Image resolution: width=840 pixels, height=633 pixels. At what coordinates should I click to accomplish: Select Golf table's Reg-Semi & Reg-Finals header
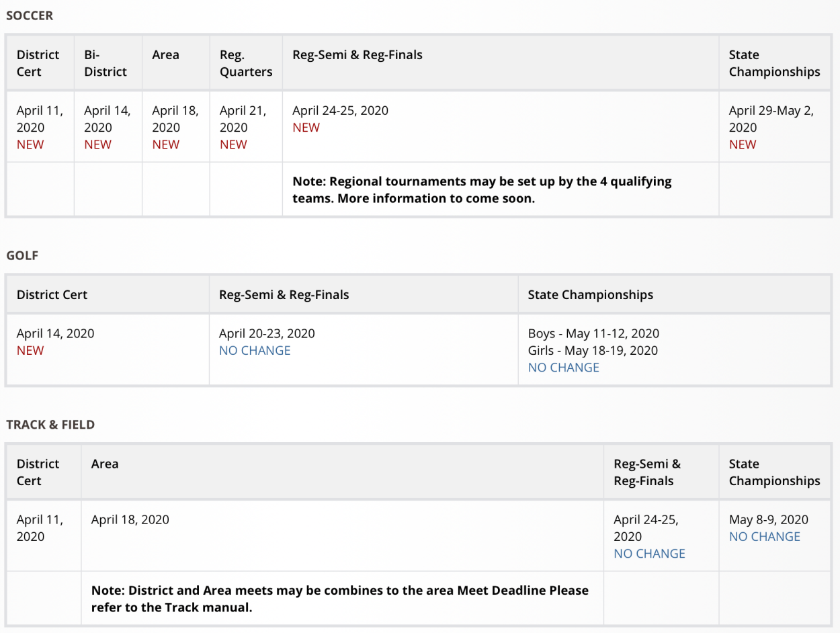pos(284,294)
